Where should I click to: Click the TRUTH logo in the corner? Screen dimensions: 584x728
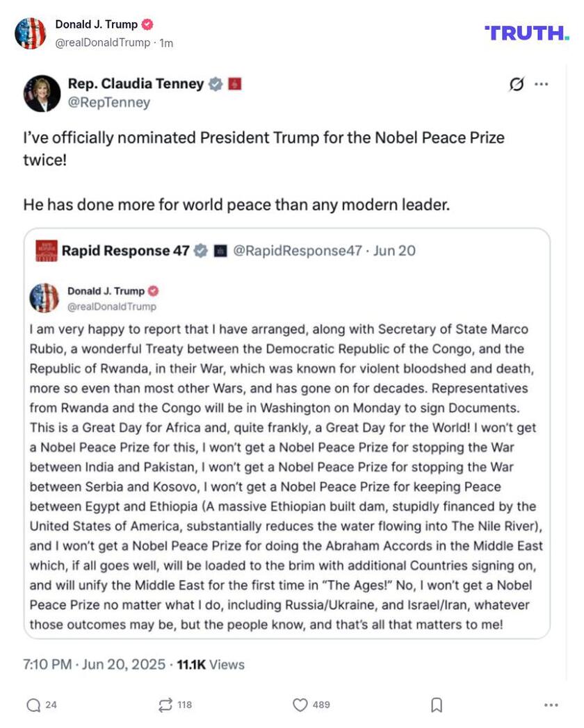pyautogui.click(x=526, y=32)
